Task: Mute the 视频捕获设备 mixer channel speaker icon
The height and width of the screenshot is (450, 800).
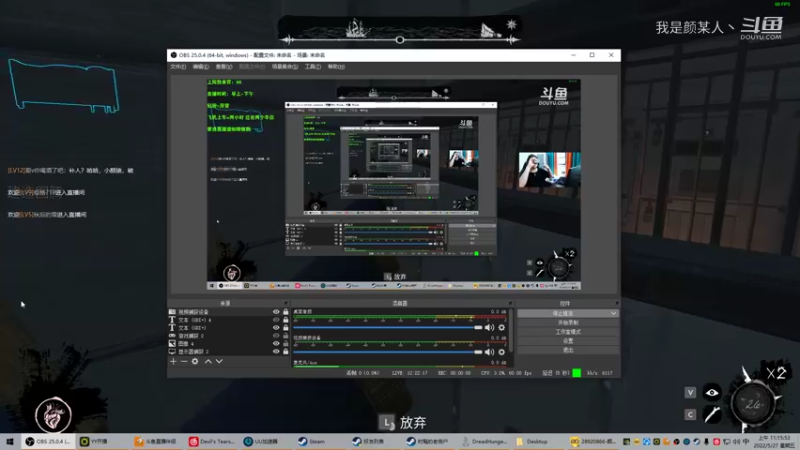Action: tap(489, 352)
